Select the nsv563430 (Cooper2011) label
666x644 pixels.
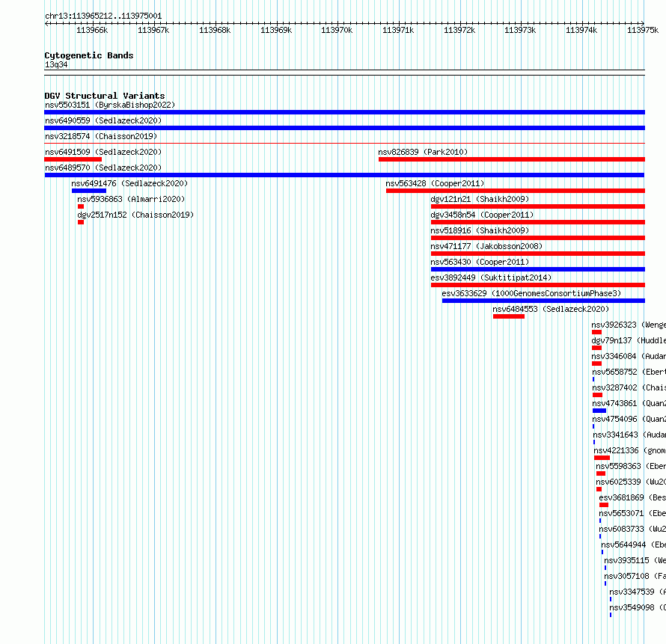[480, 262]
